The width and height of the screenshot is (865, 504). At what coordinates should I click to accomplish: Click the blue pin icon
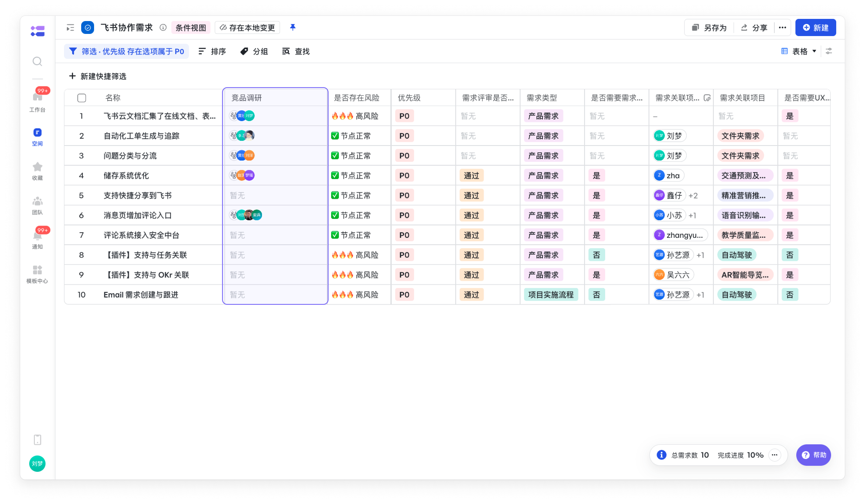click(293, 27)
